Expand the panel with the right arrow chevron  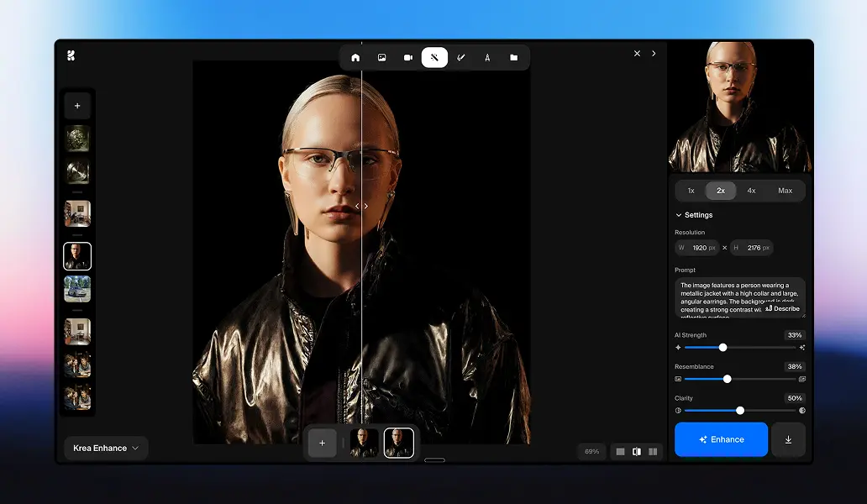click(x=654, y=53)
